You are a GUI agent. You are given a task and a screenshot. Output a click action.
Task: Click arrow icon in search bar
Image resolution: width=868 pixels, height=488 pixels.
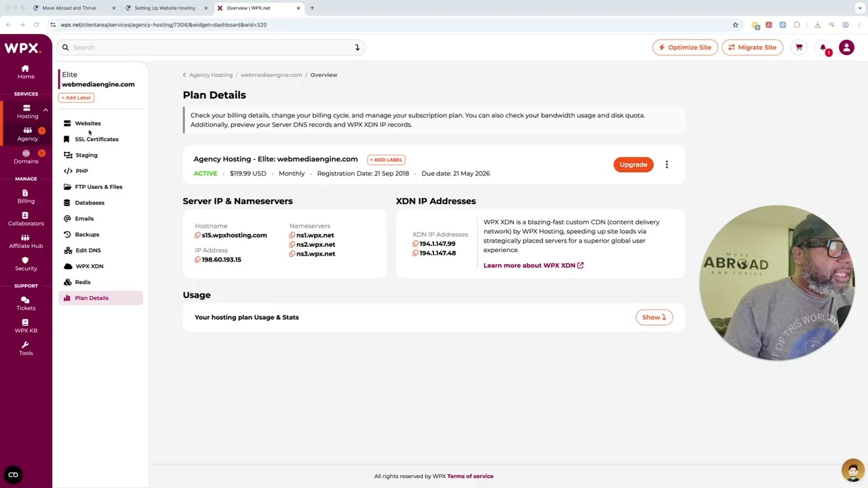point(357,47)
